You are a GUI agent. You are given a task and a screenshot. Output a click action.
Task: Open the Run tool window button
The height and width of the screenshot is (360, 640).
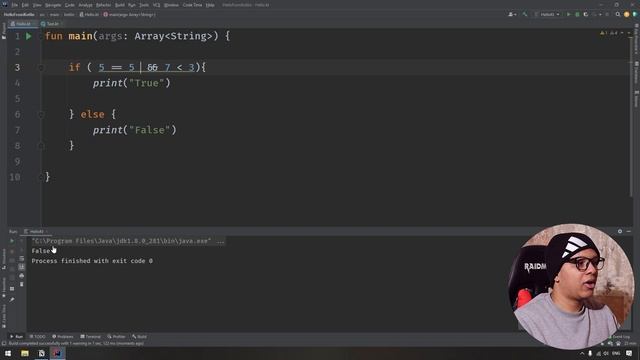[17, 337]
